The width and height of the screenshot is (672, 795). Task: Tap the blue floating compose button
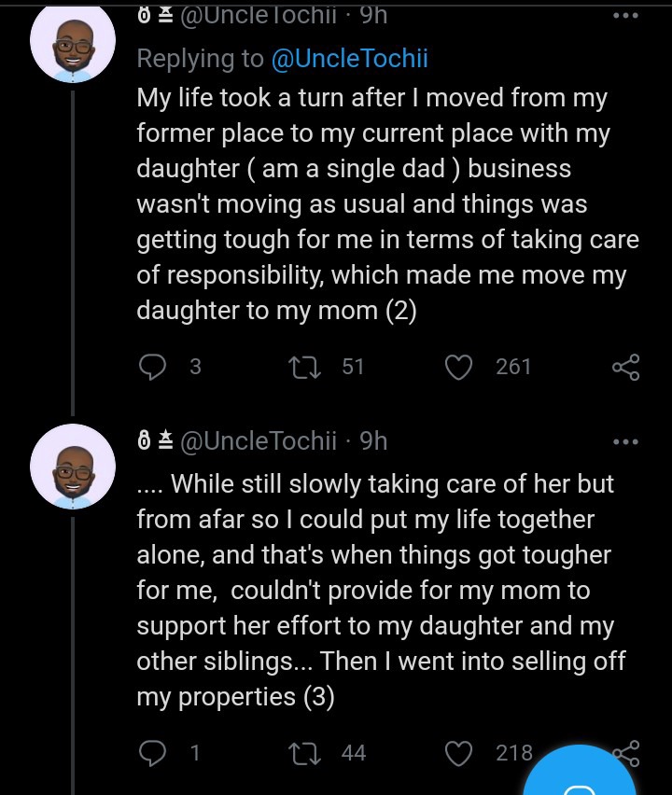pyautogui.click(x=580, y=771)
